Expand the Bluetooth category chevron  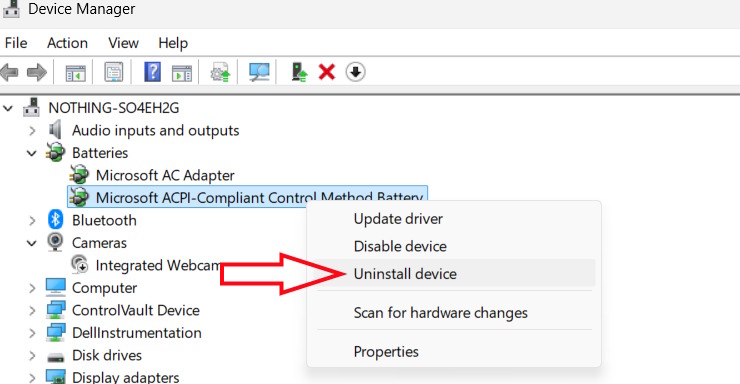(32, 220)
